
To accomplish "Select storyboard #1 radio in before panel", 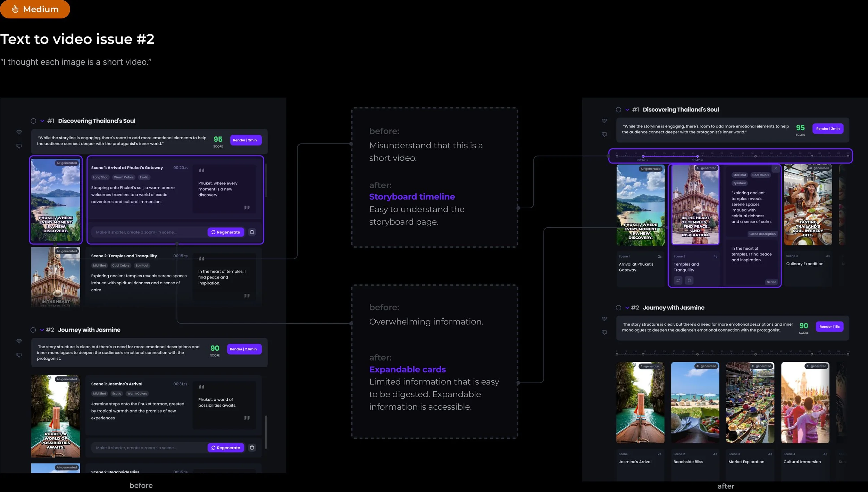I will pyautogui.click(x=33, y=121).
